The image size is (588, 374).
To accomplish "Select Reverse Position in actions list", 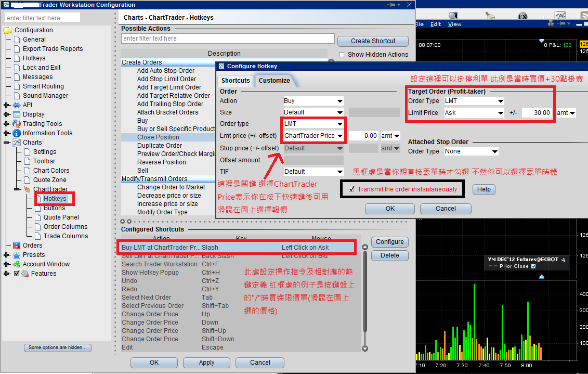I will point(161,162).
